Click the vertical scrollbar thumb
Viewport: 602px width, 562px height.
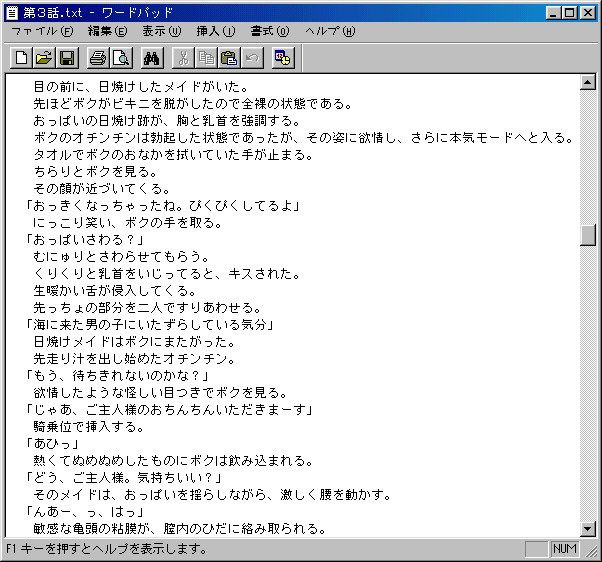588,235
